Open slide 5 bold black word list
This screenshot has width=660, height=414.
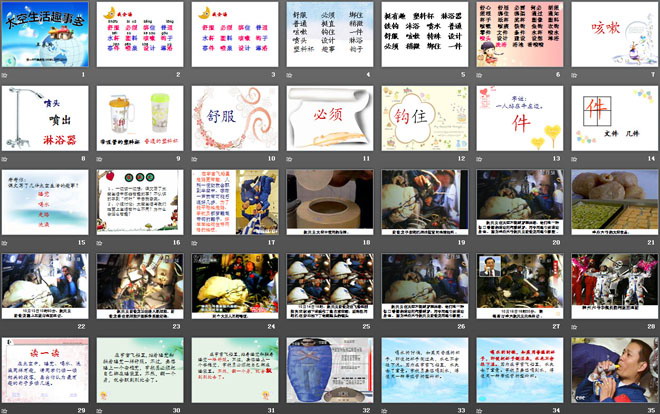click(425, 34)
